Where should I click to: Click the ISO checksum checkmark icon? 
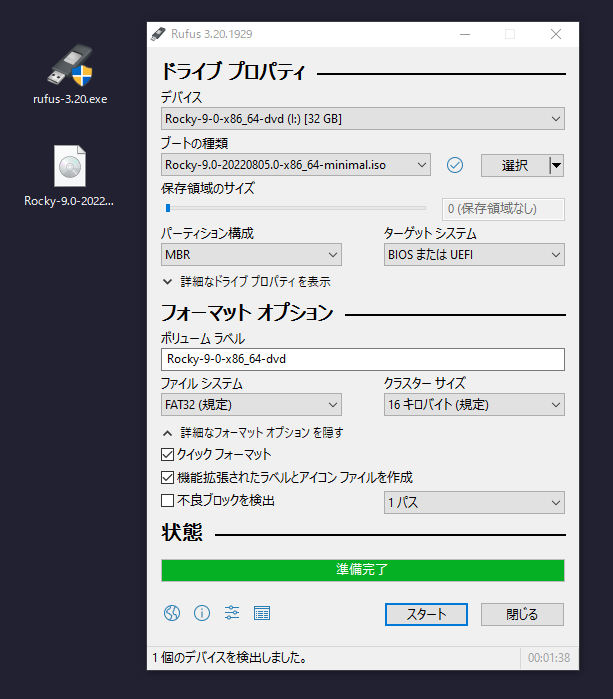coord(455,165)
